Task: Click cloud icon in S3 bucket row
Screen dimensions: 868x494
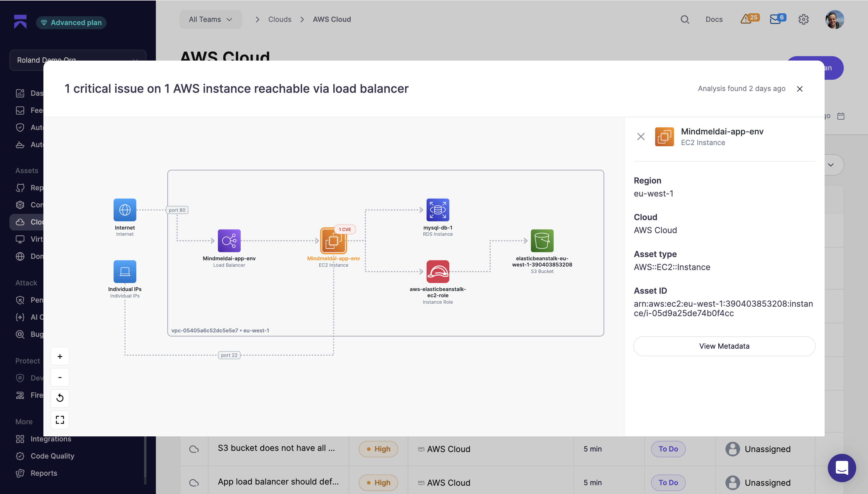Action: point(194,449)
